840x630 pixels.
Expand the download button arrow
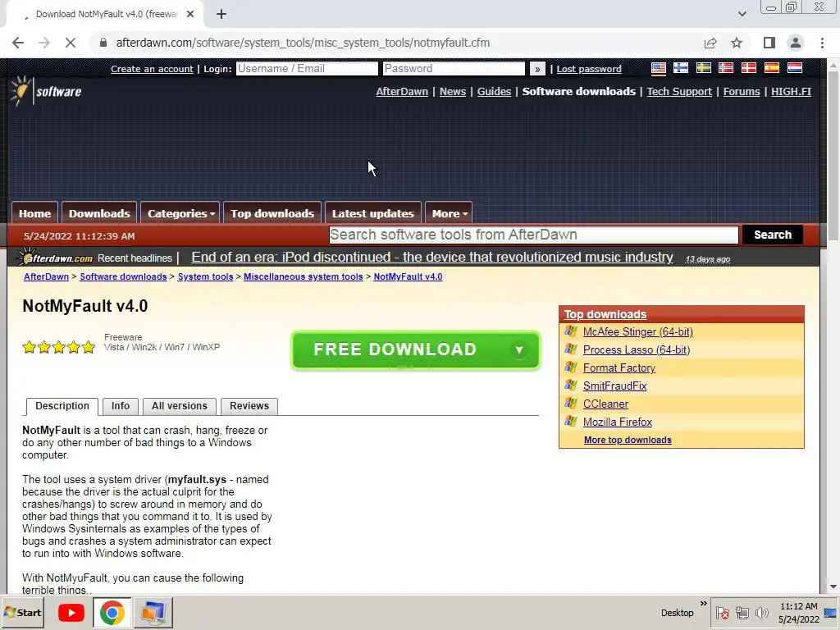pos(518,349)
